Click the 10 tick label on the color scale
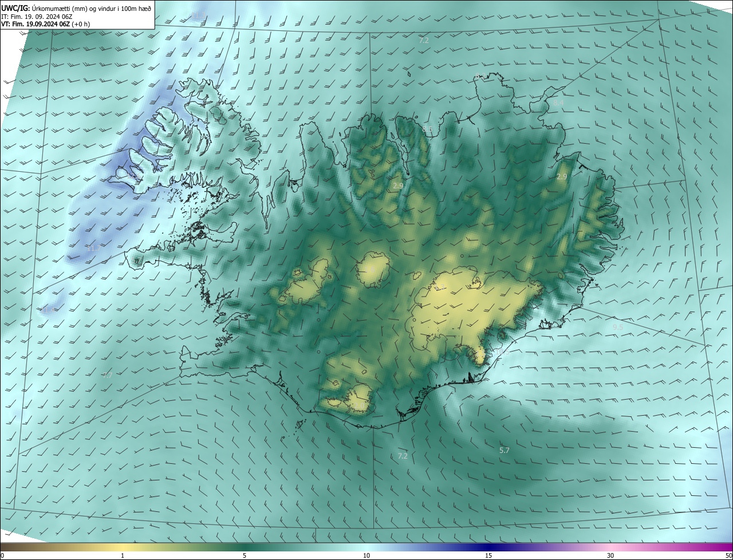The height and width of the screenshot is (560, 733). [366, 555]
